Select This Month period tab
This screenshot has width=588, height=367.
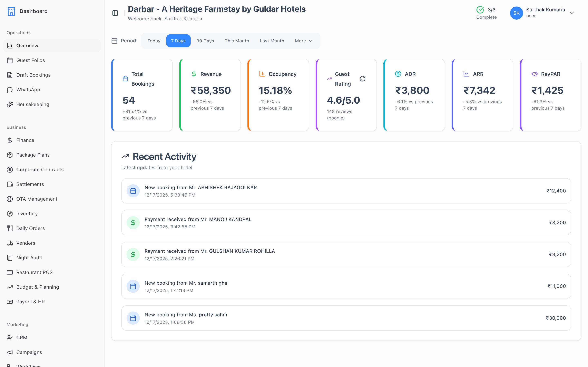point(237,41)
